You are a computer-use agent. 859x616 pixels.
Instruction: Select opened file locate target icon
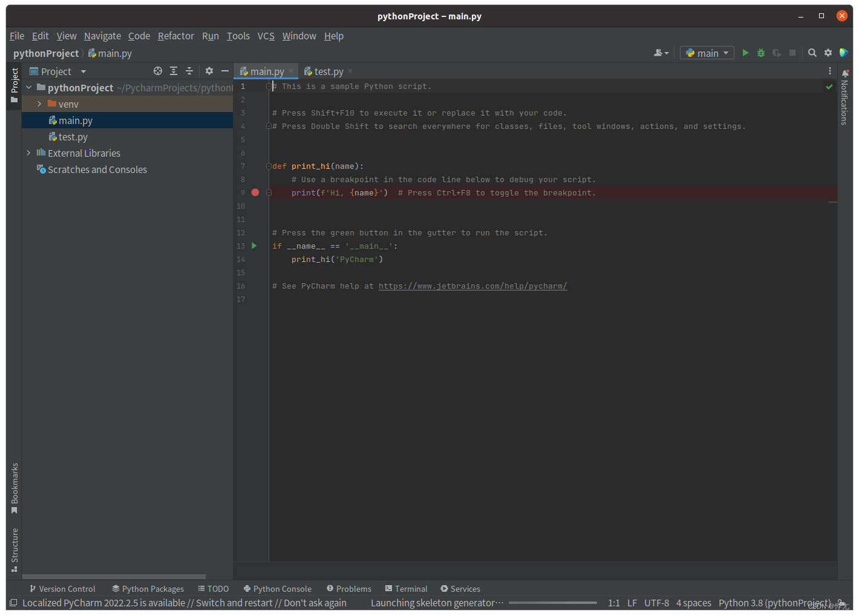[x=158, y=71]
